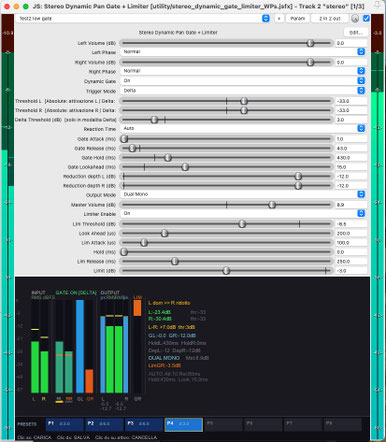Image resolution: width=386 pixels, height=442 pixels.
Task: Open the Trigger Mode Delta dropdown
Action: (243, 90)
